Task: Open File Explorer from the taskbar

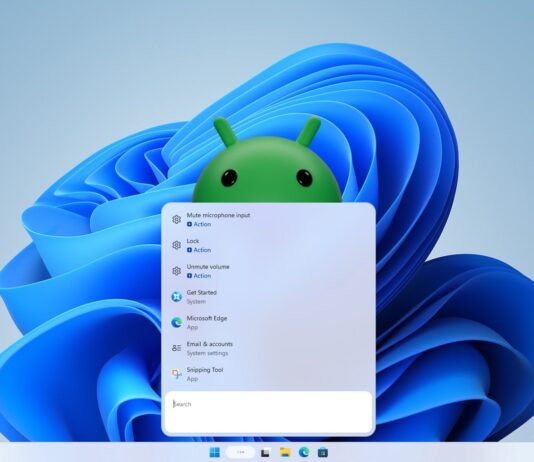Action: pos(285,452)
